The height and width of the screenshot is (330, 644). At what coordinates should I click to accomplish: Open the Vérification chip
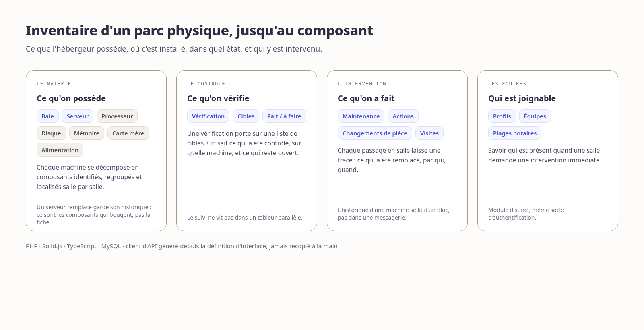[208, 116]
